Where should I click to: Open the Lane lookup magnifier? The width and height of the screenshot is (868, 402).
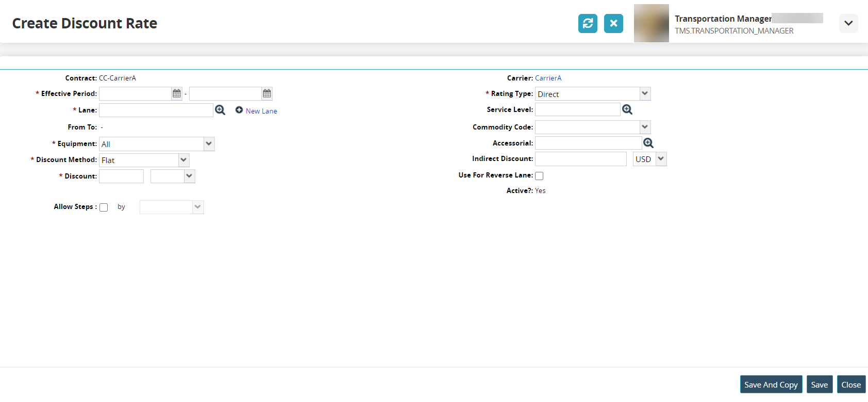(x=220, y=110)
